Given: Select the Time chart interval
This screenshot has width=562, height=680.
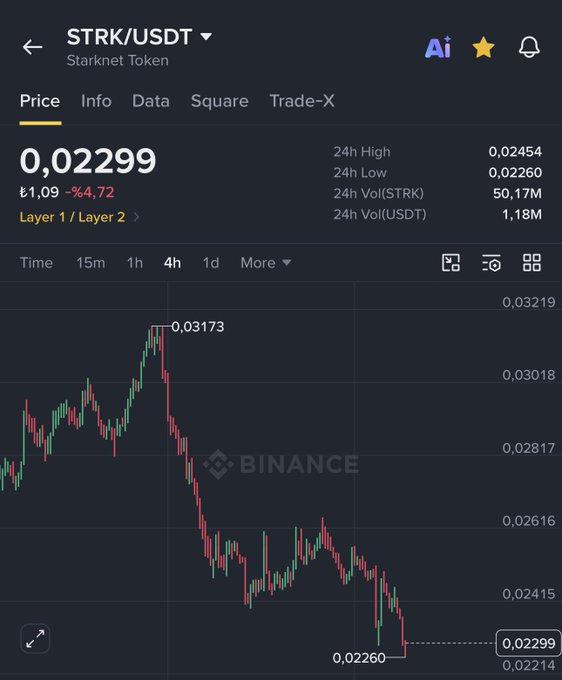Looking at the screenshot, I should (x=36, y=263).
